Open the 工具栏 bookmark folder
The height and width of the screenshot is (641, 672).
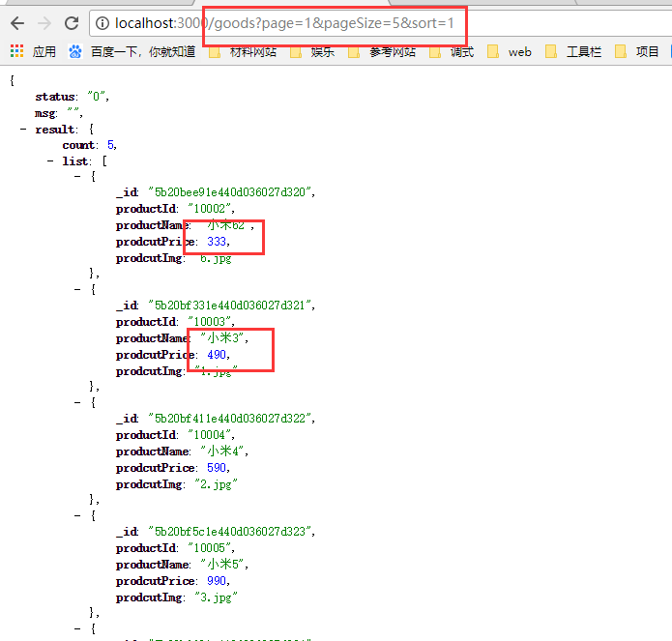coord(573,52)
